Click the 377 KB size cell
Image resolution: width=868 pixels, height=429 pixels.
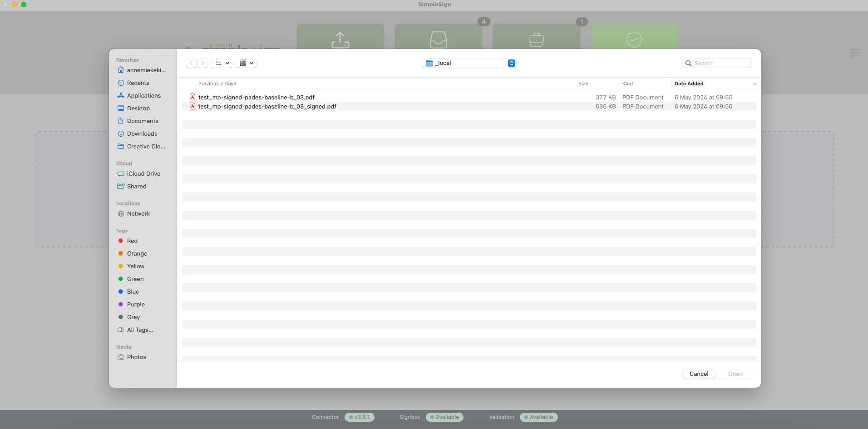pos(606,97)
